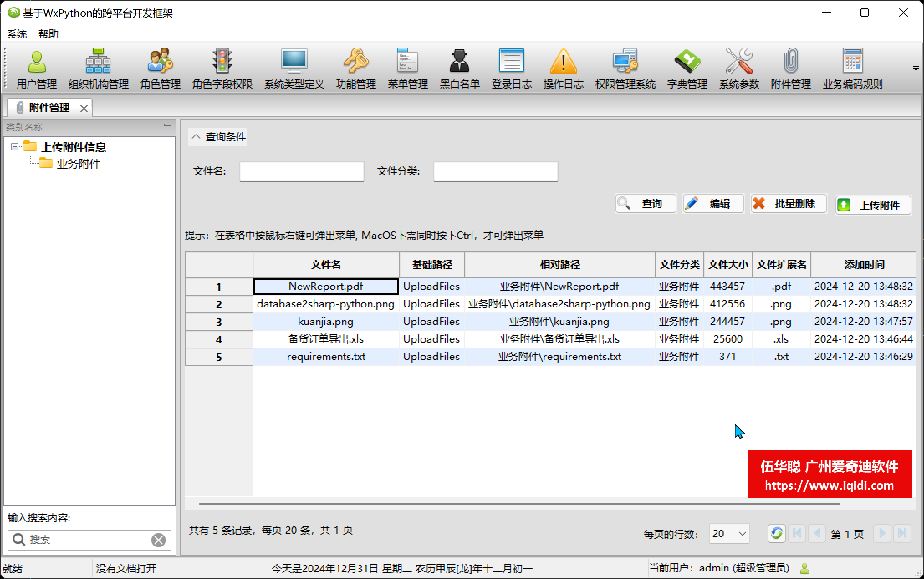Select the 业务附件 tree folder
The height and width of the screenshot is (579, 924).
click(x=78, y=164)
